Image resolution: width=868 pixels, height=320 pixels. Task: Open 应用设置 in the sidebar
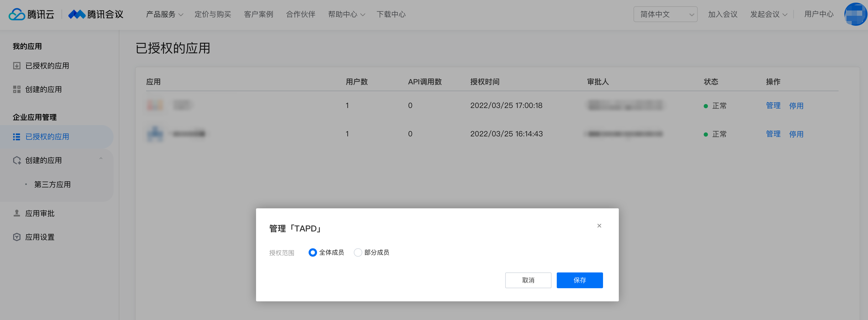click(x=40, y=237)
